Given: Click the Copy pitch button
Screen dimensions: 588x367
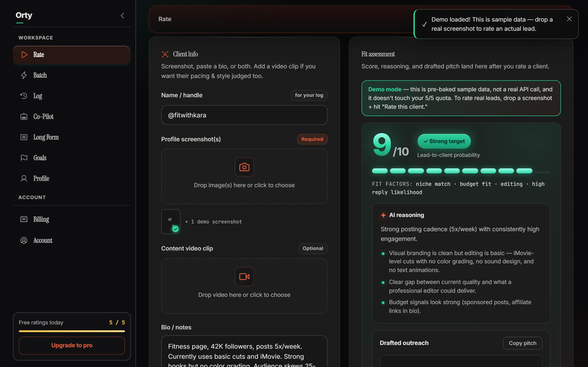Looking at the screenshot, I should coord(523,343).
